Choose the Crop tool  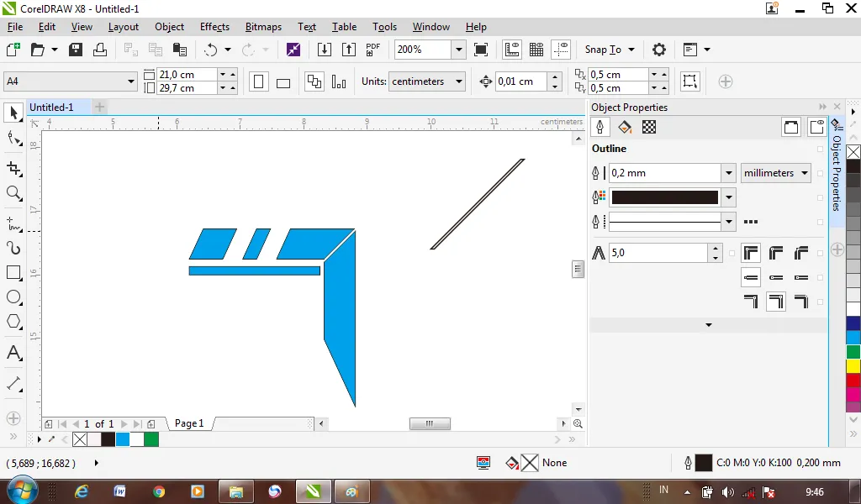(13, 168)
